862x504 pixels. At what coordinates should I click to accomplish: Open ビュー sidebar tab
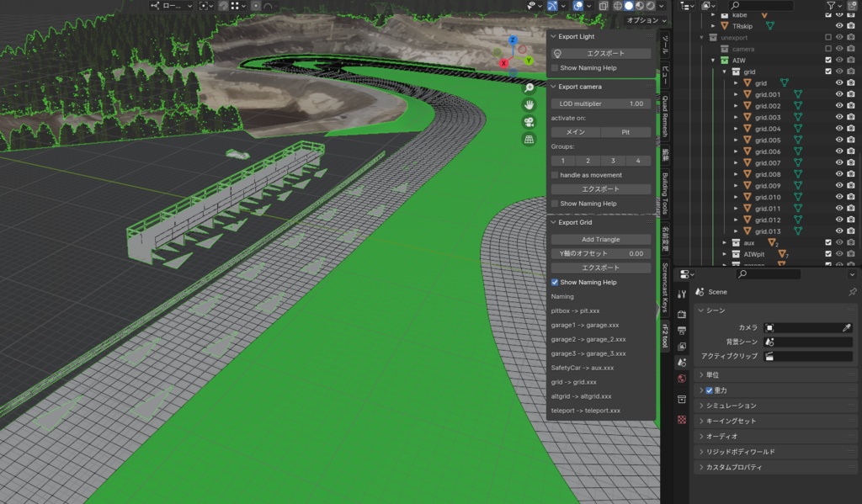[x=665, y=75]
